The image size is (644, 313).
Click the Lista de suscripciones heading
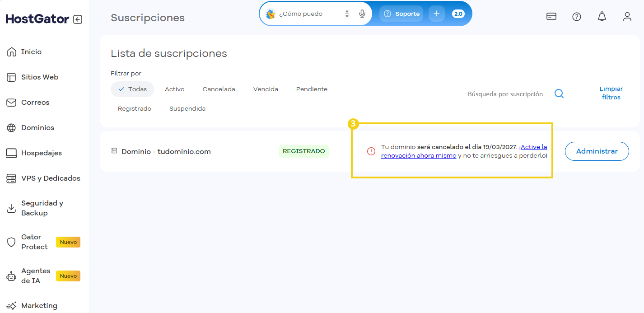169,53
